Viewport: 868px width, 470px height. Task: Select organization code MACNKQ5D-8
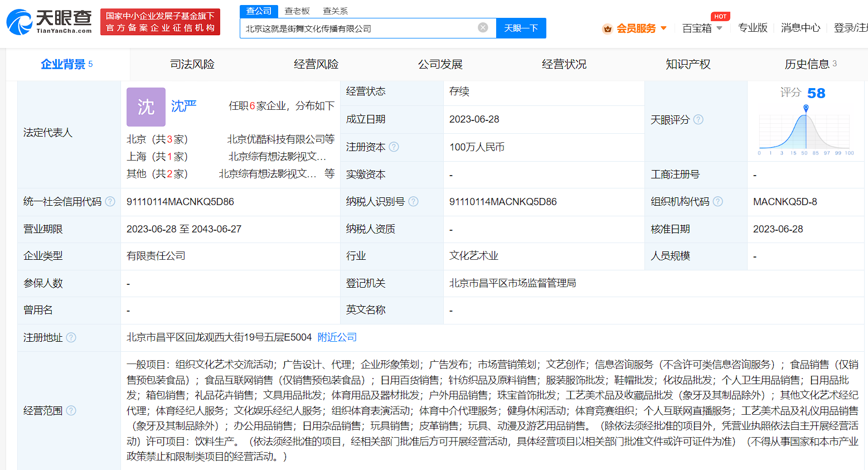pos(785,202)
